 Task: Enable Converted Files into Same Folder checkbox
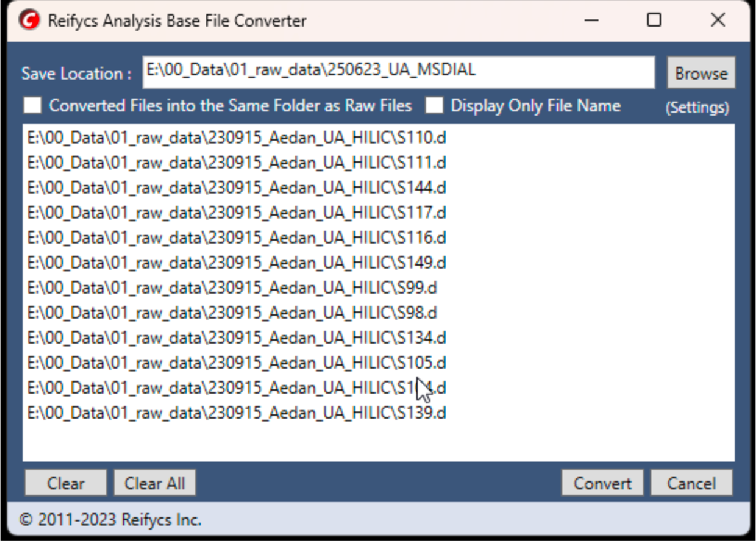pyautogui.click(x=32, y=105)
